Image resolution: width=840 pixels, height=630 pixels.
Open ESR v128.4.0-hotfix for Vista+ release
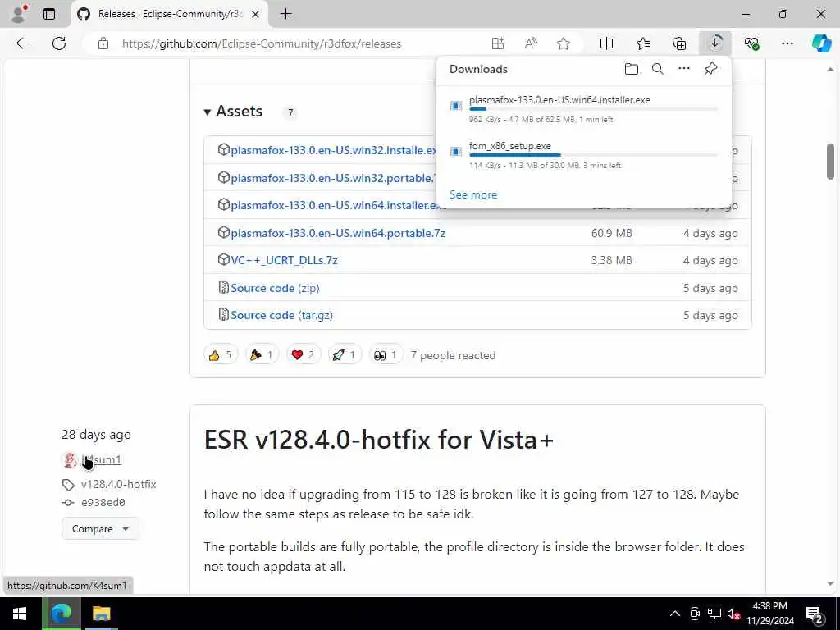pyautogui.click(x=378, y=440)
